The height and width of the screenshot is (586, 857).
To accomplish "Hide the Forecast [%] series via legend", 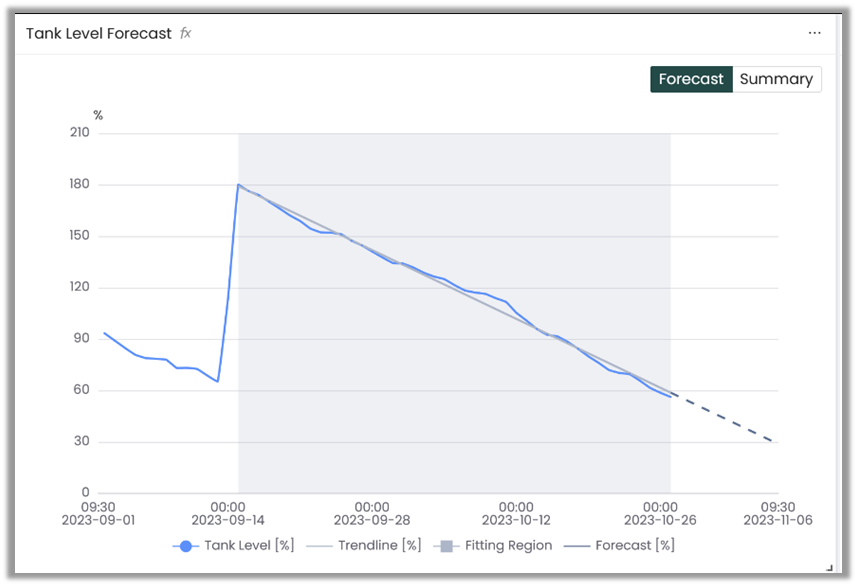I will pos(634,546).
